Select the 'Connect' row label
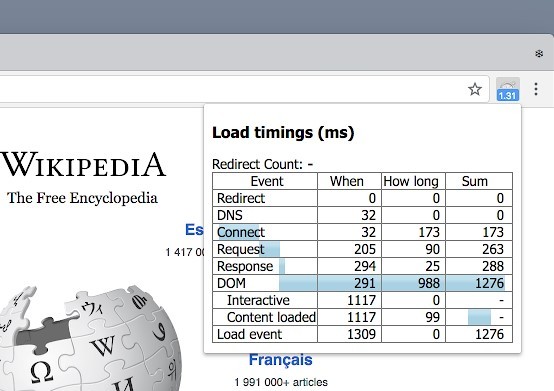 pyautogui.click(x=241, y=232)
